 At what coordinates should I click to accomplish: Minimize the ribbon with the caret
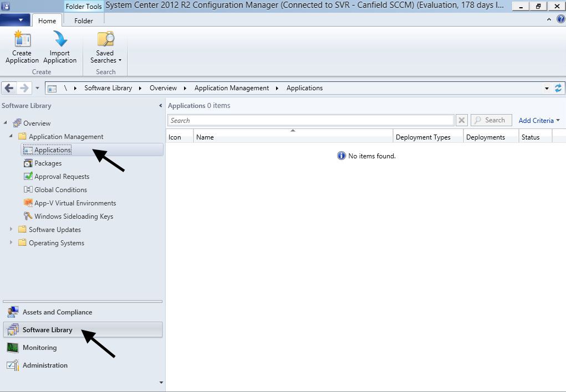pyautogui.click(x=549, y=19)
